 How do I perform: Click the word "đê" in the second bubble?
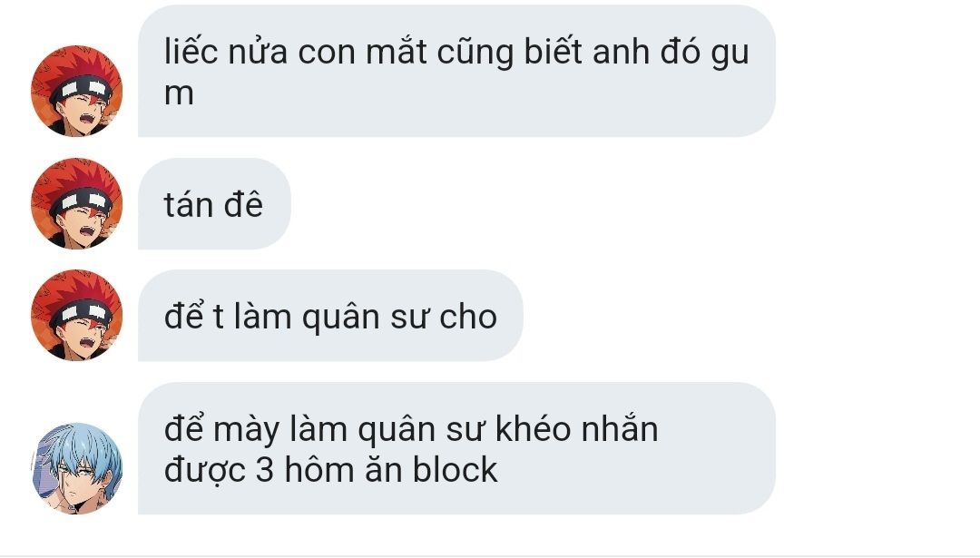(244, 204)
